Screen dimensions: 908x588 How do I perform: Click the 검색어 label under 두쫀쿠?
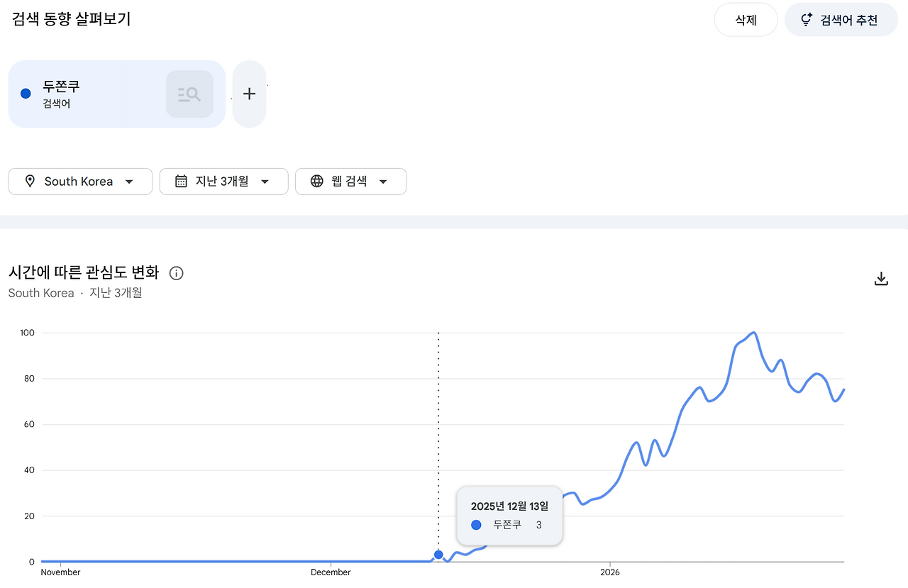(x=57, y=104)
